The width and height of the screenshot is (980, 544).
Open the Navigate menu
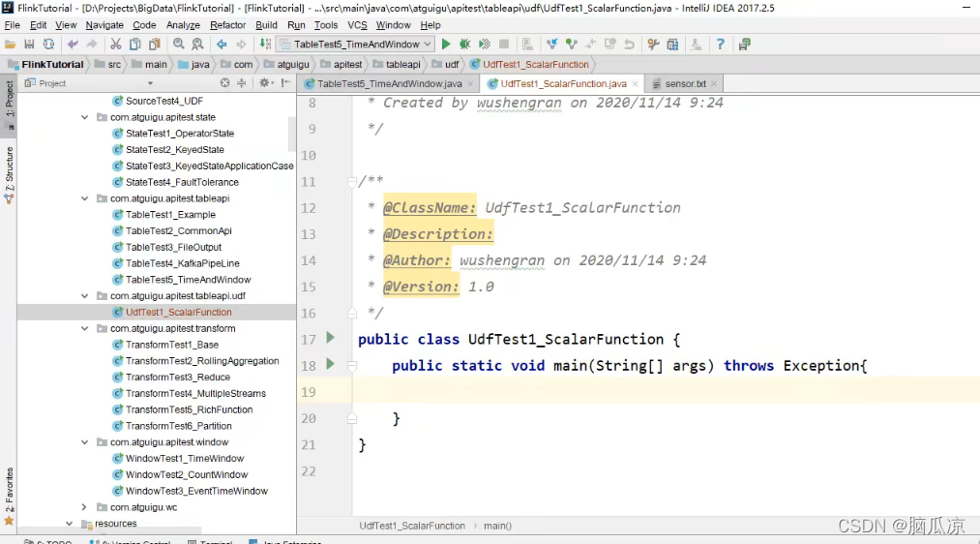pyautogui.click(x=104, y=25)
